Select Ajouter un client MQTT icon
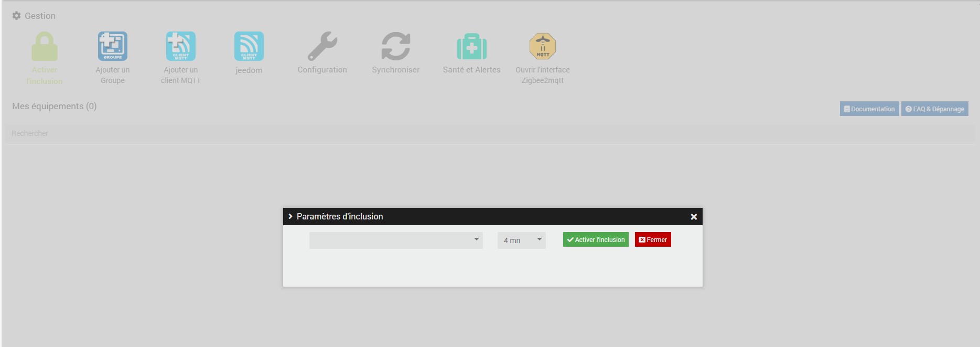This screenshot has width=980, height=347. coord(181,46)
